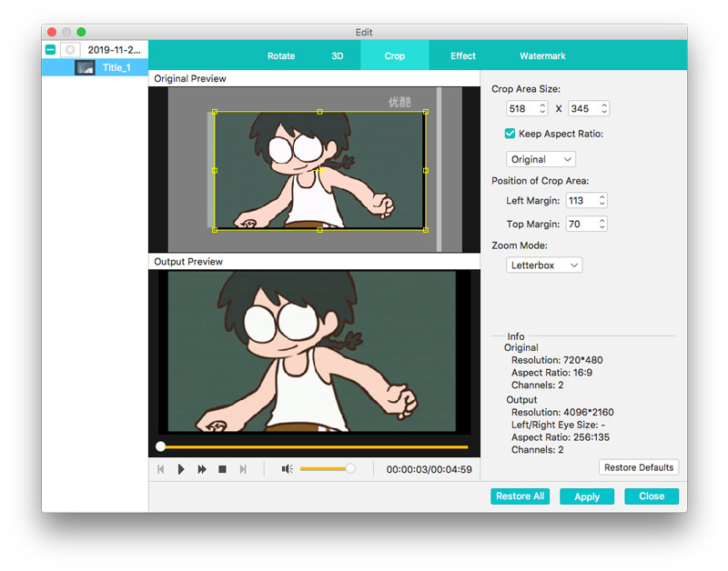This screenshot has width=728, height=571.
Task: Apply the current crop settings
Action: 587,496
